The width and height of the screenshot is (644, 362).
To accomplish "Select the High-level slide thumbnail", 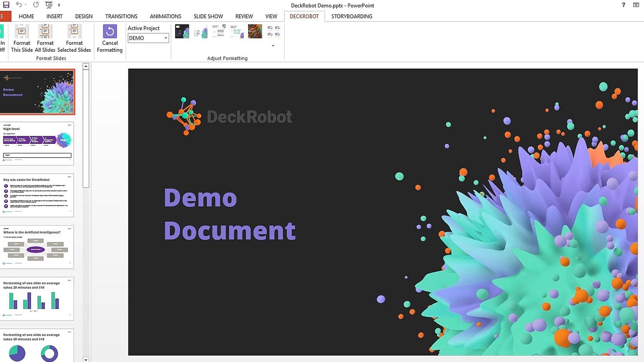I will click(x=37, y=144).
